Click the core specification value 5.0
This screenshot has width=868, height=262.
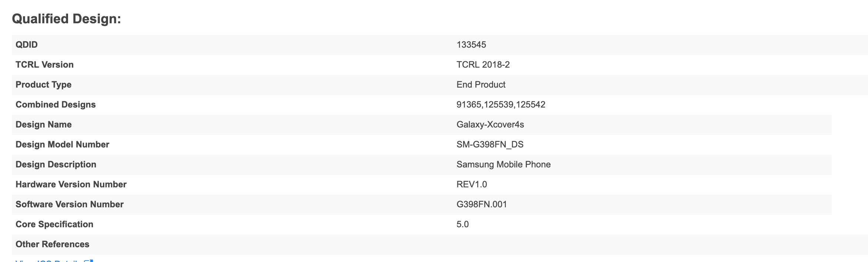click(462, 224)
